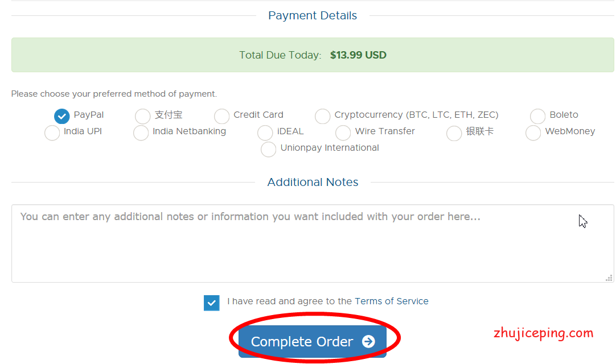Viewport: 616px width, 364px height.
Task: Select Credit Card radio button
Action: pos(222,116)
